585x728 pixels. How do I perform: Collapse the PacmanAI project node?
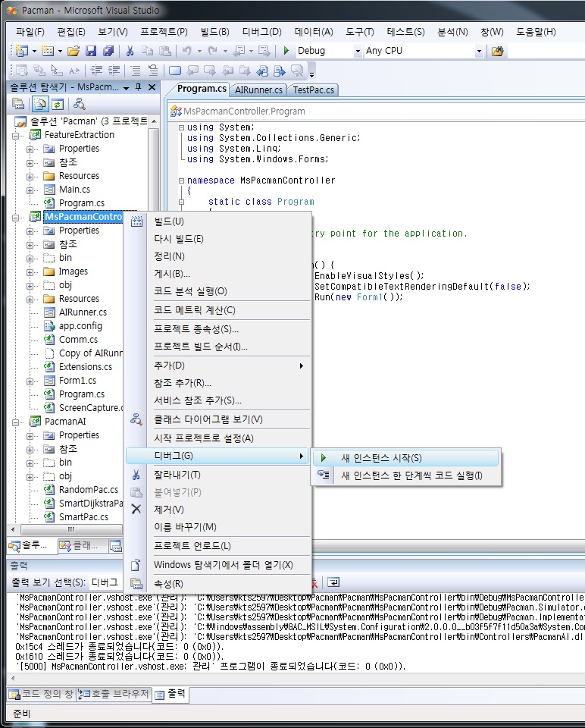[x=17, y=421]
